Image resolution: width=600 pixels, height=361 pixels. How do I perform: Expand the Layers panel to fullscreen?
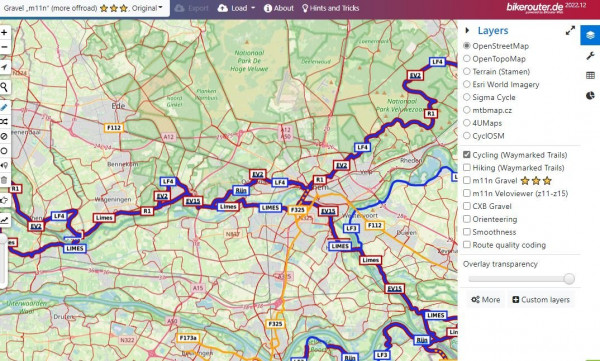(x=570, y=31)
